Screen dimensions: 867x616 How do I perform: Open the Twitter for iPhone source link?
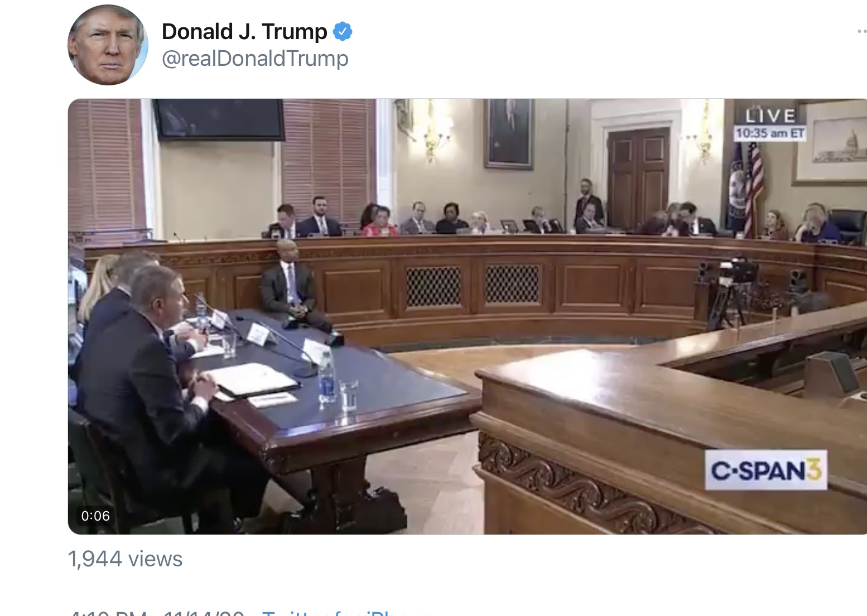(x=346, y=613)
